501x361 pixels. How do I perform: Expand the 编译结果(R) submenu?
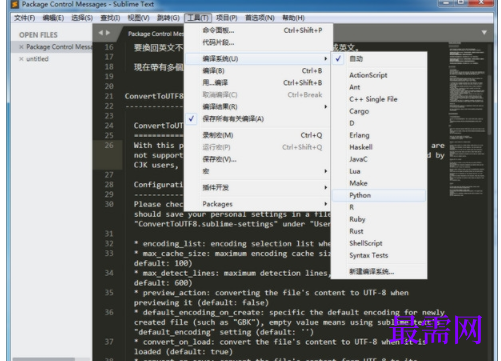coord(258,107)
